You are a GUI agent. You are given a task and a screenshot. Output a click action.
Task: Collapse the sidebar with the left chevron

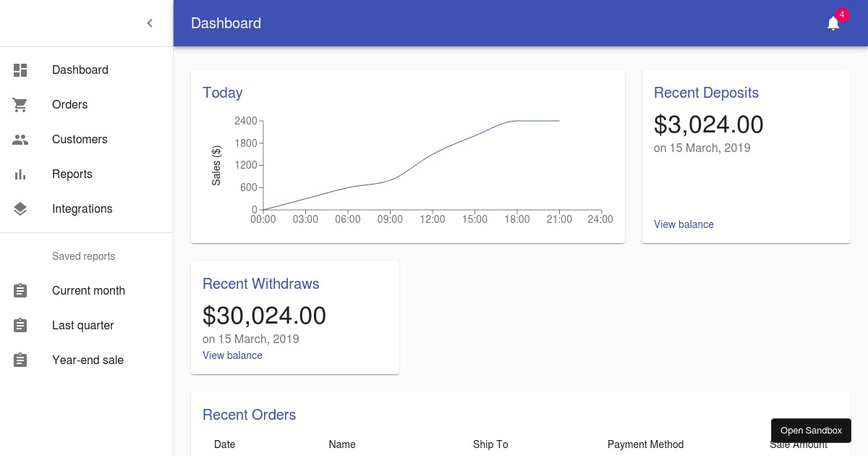pos(150,22)
